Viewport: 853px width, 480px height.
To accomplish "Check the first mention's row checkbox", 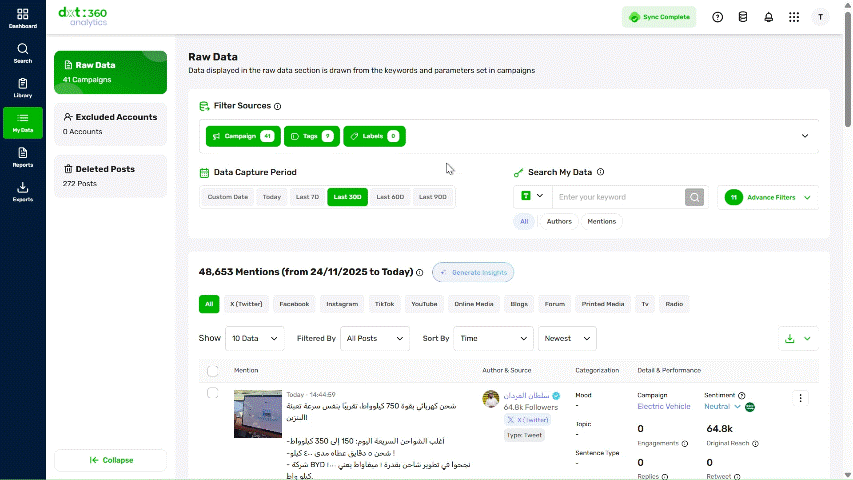I will [x=213, y=393].
